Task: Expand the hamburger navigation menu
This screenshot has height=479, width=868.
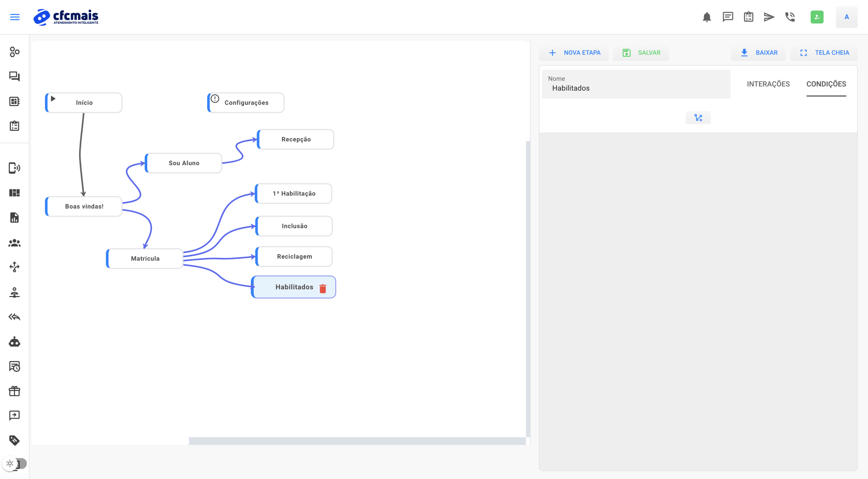Action: click(x=15, y=17)
